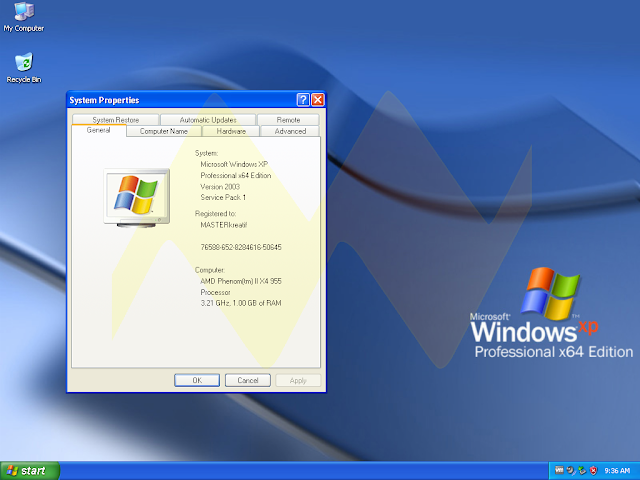
Task: Open the red Security Center shield icon
Action: pyautogui.click(x=593, y=470)
